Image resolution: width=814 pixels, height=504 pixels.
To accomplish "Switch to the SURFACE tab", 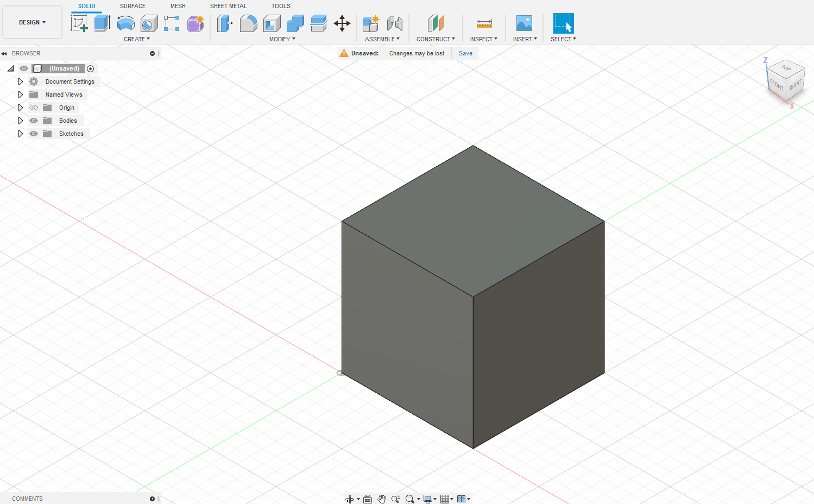I will tap(132, 6).
